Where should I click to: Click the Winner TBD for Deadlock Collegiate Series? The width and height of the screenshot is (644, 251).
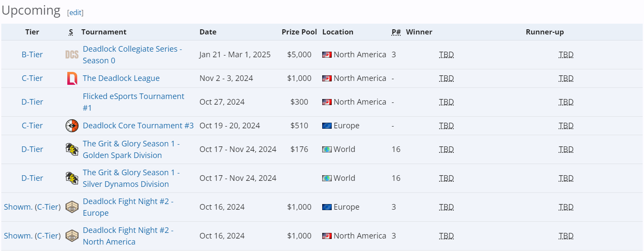click(446, 55)
